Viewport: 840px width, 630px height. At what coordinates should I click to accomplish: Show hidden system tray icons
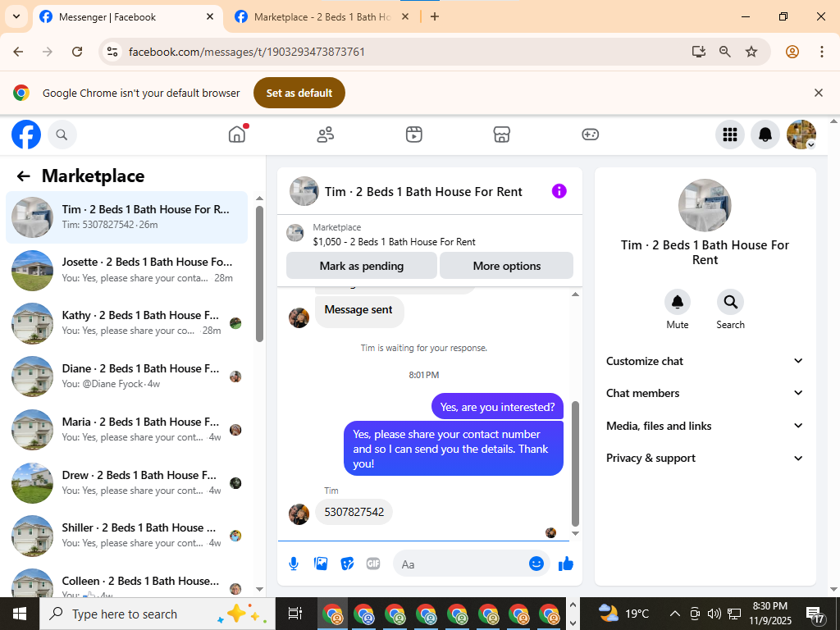click(675, 614)
